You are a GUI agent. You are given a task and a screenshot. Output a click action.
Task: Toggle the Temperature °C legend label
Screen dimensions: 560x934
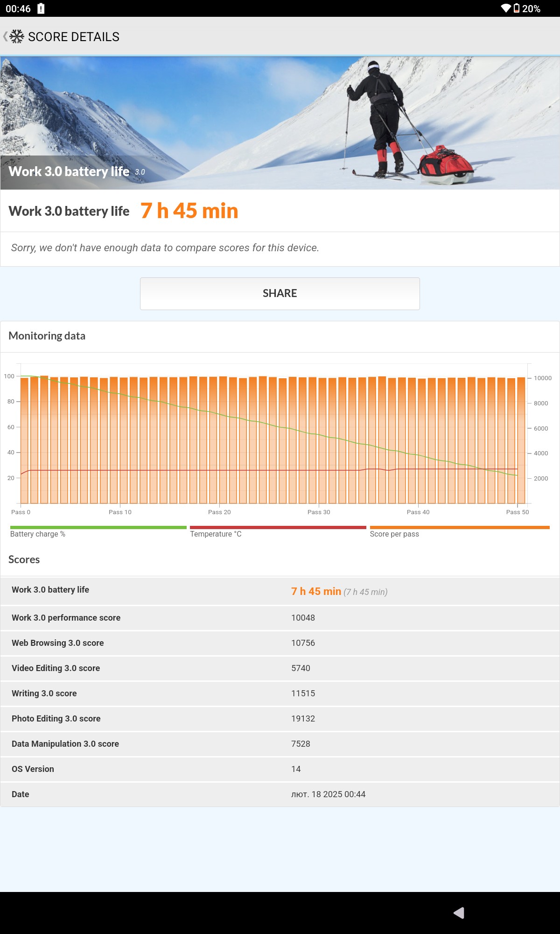pos(216,534)
